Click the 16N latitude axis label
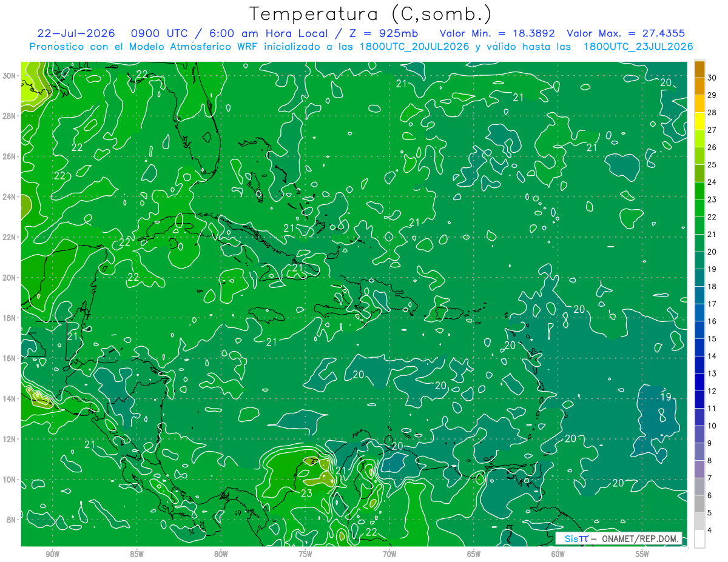 pyautogui.click(x=10, y=358)
